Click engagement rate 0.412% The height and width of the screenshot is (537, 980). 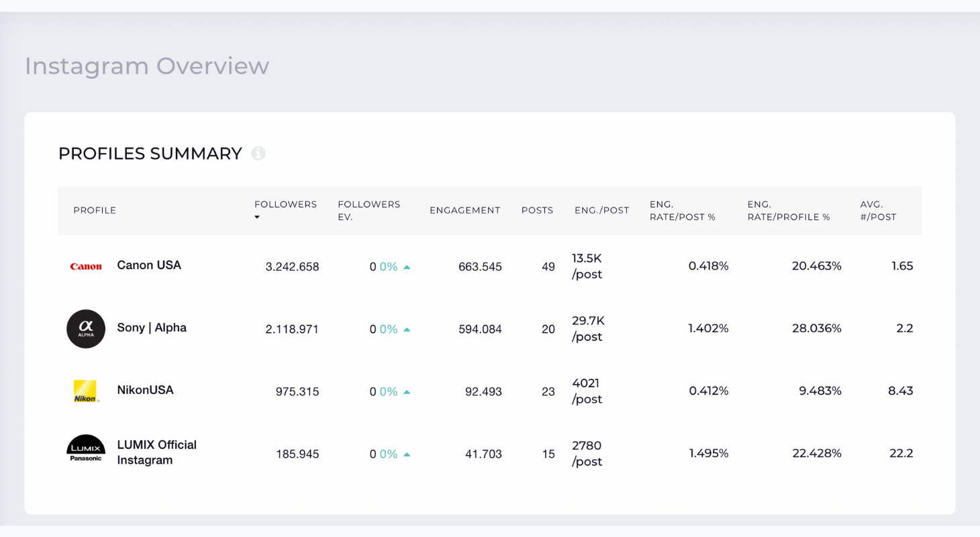click(x=708, y=391)
